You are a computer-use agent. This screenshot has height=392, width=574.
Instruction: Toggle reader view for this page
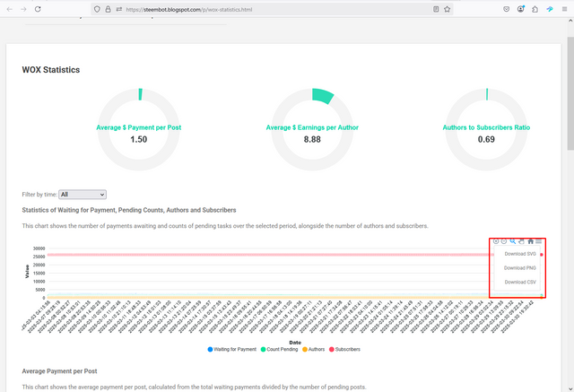coord(436,9)
